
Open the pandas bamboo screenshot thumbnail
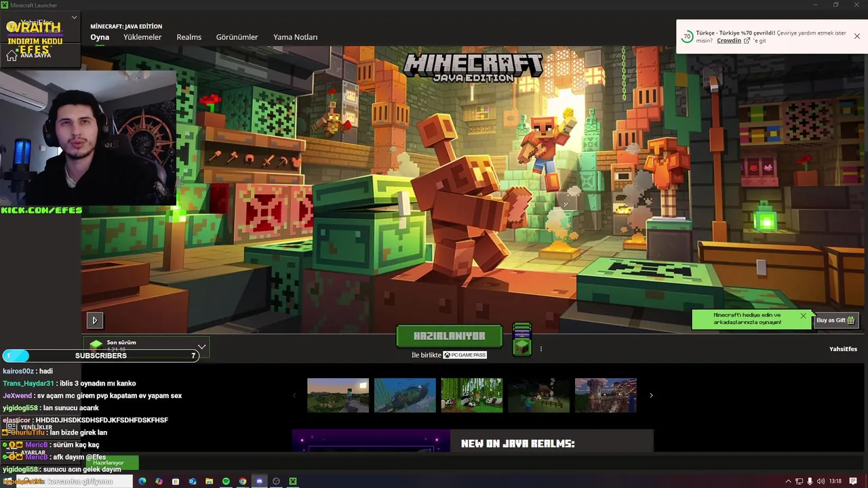[472, 395]
